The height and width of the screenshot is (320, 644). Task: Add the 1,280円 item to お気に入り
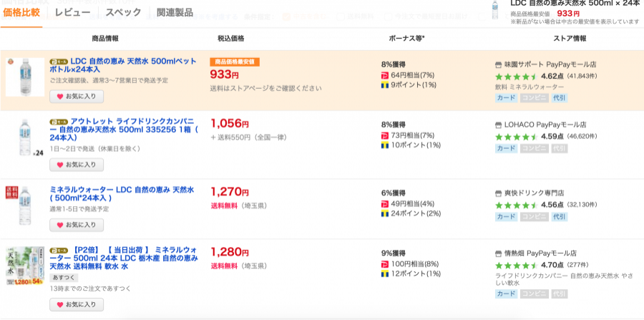pos(77,304)
